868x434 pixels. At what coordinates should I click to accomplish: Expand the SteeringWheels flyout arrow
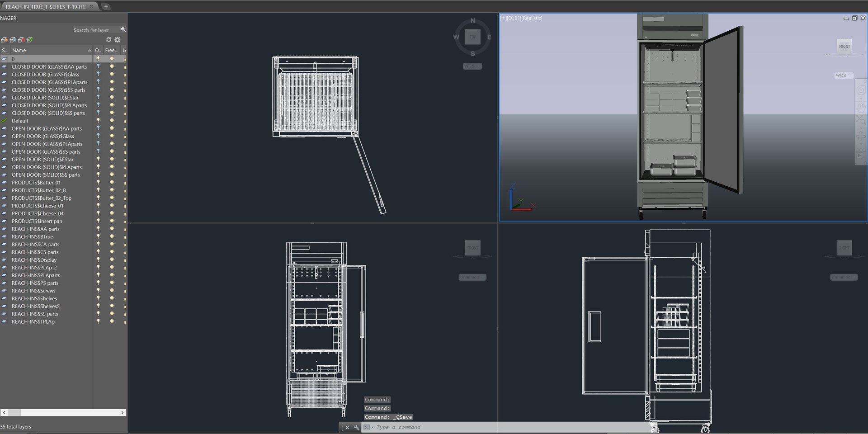[861, 98]
